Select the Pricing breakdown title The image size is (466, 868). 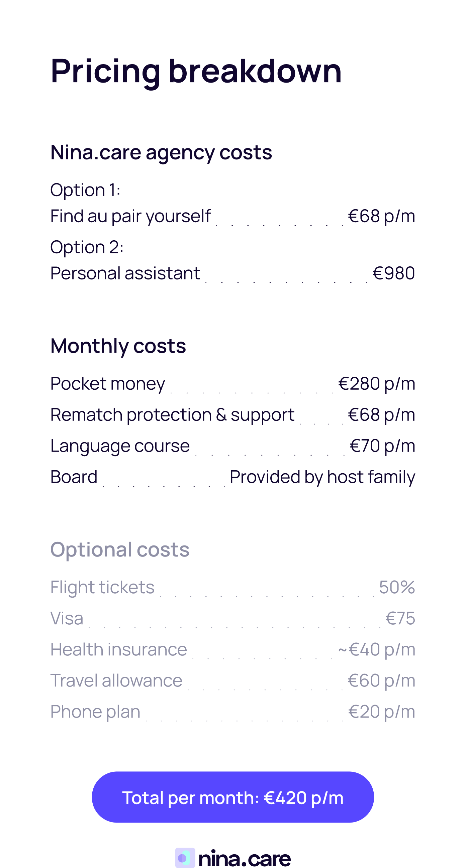click(x=196, y=71)
